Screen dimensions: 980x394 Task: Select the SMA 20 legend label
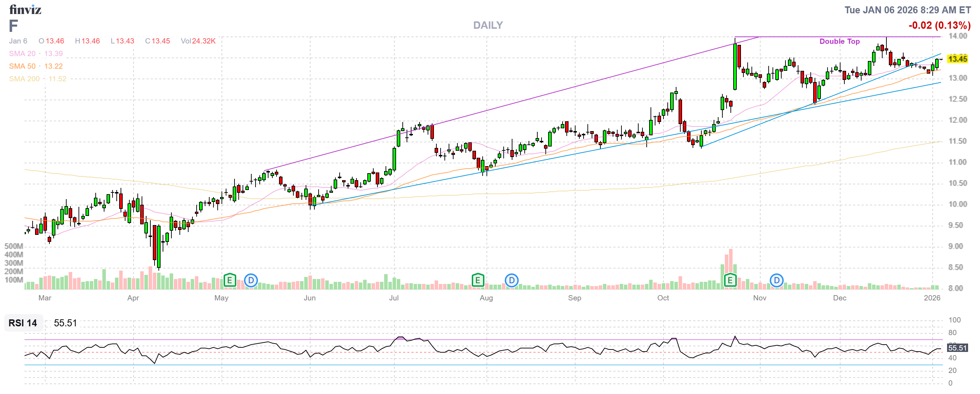22,54
